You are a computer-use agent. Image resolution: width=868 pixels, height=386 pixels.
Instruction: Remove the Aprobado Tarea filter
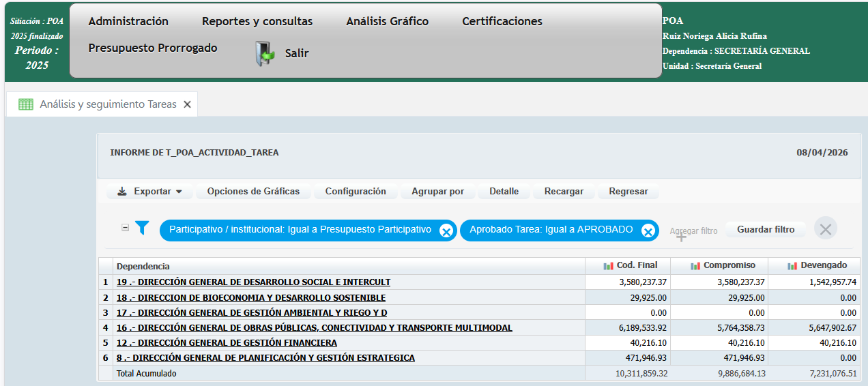648,231
